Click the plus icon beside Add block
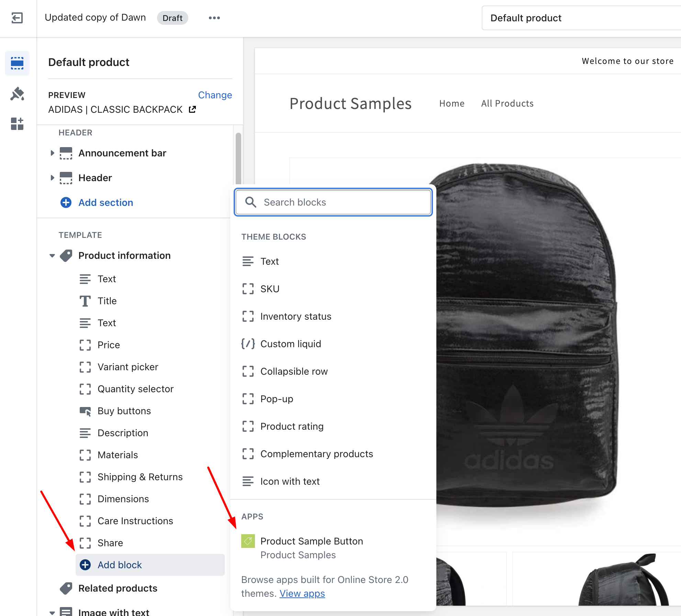This screenshot has height=616, width=681. (85, 565)
